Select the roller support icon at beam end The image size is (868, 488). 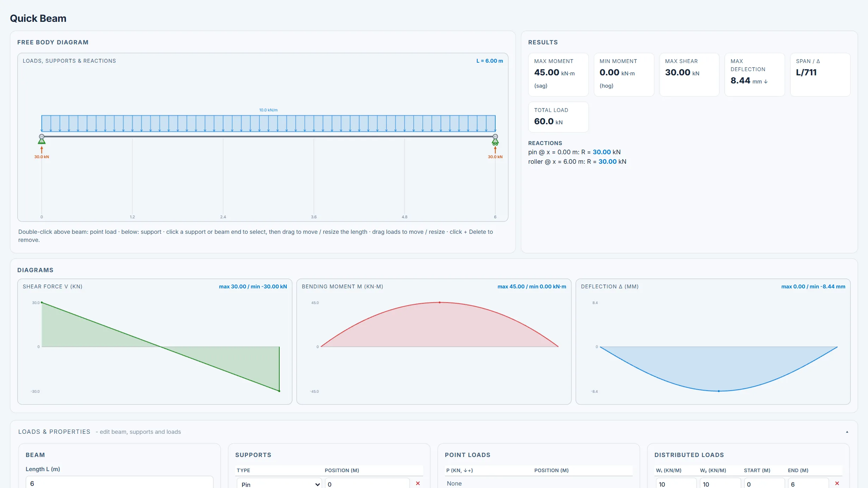click(495, 141)
